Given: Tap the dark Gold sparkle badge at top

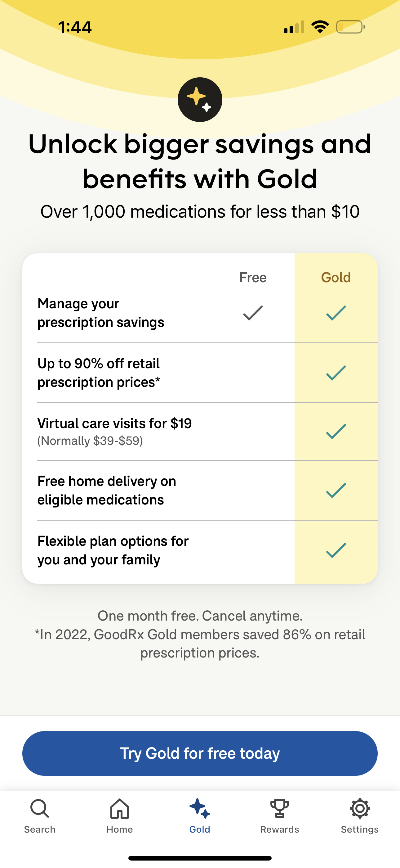Looking at the screenshot, I should click(200, 99).
